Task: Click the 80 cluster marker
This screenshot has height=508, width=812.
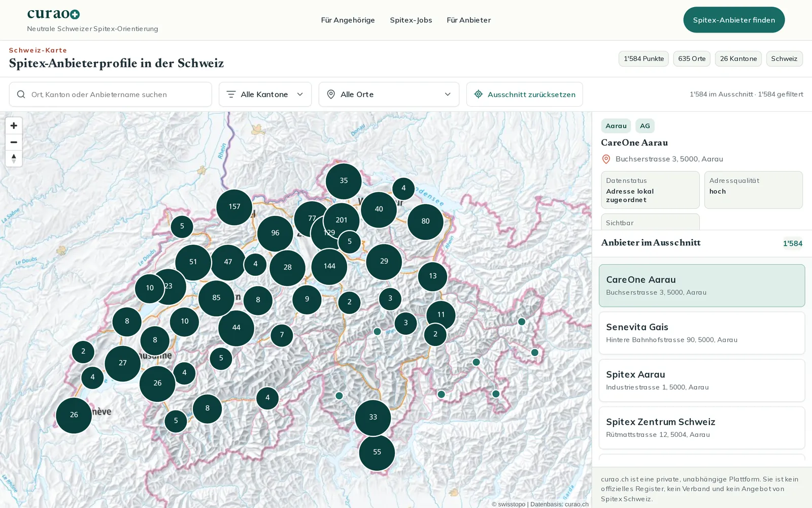Action: [x=425, y=221]
